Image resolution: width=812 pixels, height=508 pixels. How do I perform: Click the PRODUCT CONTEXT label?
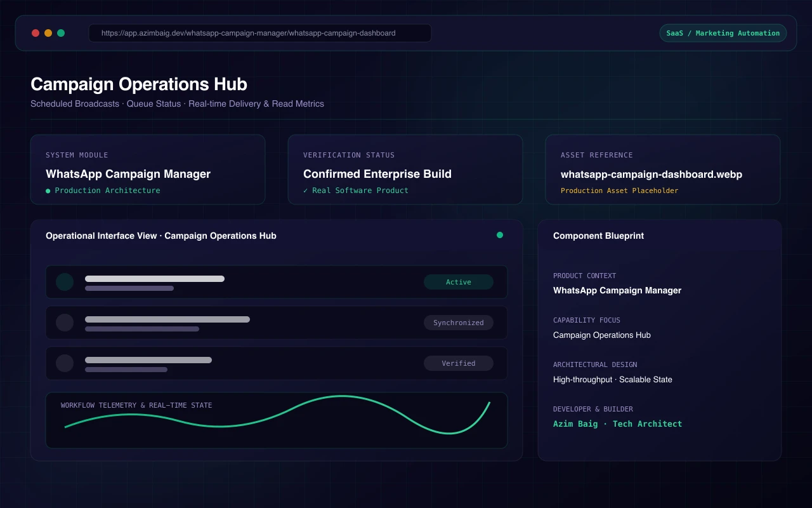585,276
